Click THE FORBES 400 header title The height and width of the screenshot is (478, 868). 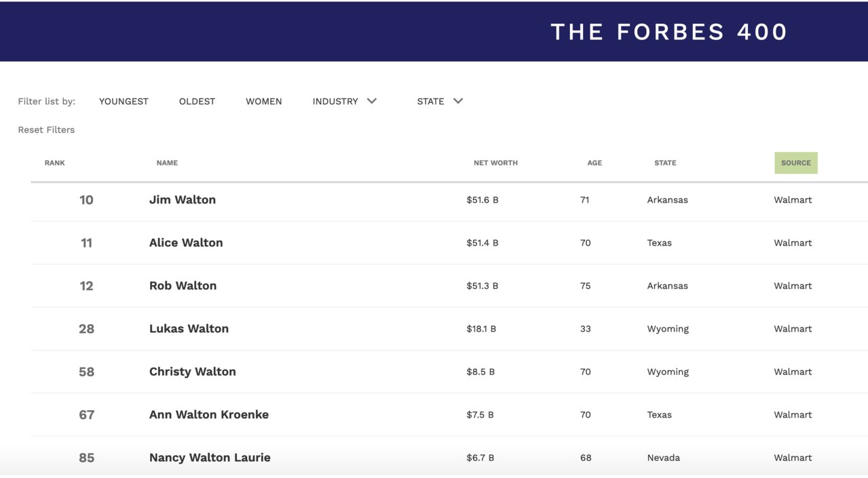(668, 32)
